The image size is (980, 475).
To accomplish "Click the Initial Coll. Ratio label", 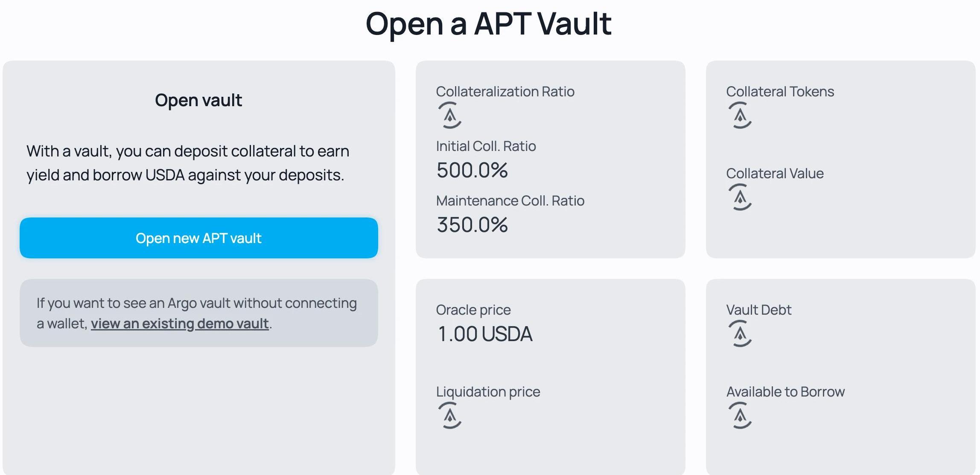I will (486, 146).
